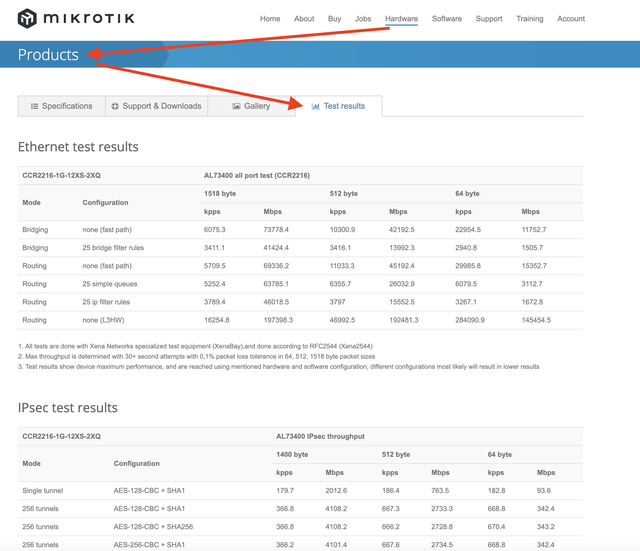The height and width of the screenshot is (551, 640).
Task: Click the value 145454.5
Action: coord(536,320)
